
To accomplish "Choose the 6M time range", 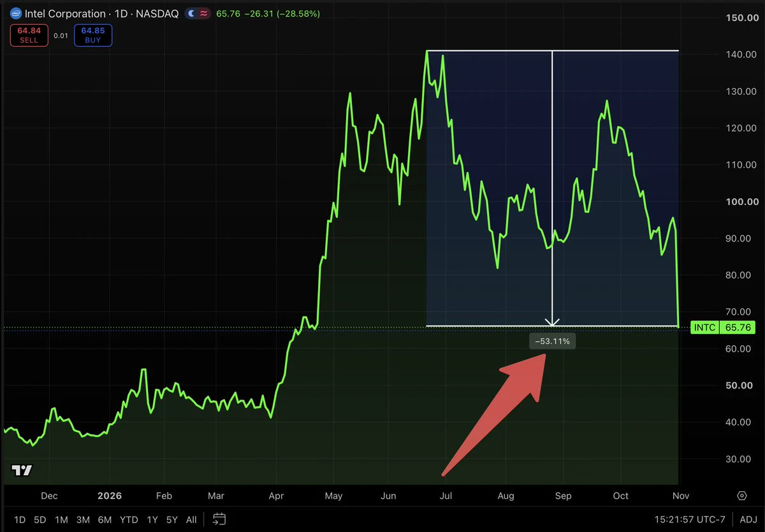I will click(x=105, y=519).
